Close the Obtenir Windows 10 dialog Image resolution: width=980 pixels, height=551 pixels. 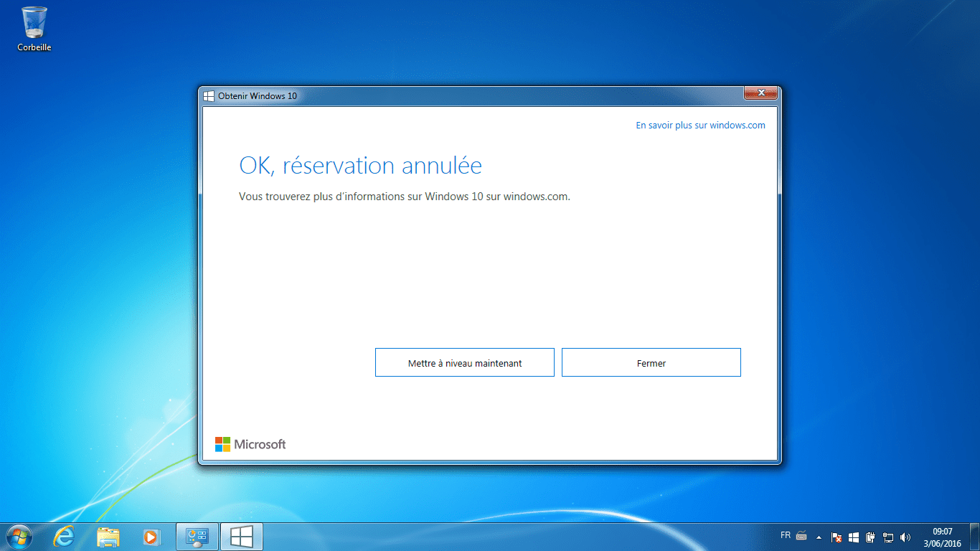[x=760, y=93]
